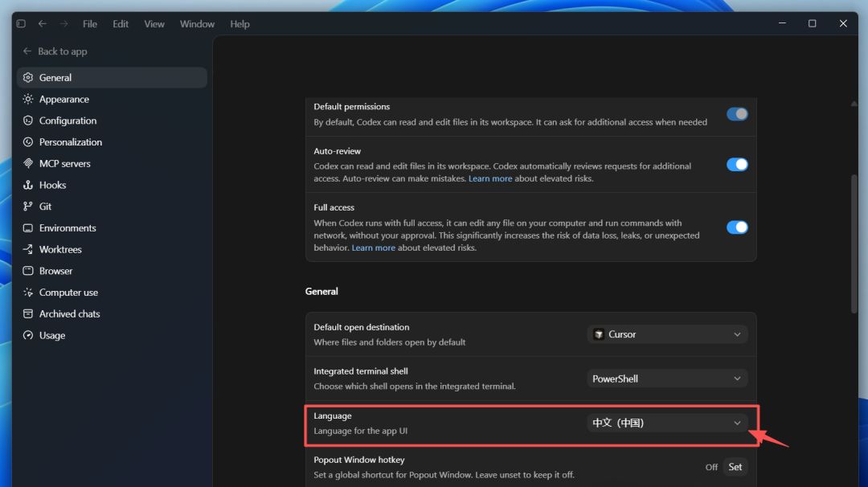The width and height of the screenshot is (868, 487).
Task: Open Worktrees settings page
Action: coord(112,250)
